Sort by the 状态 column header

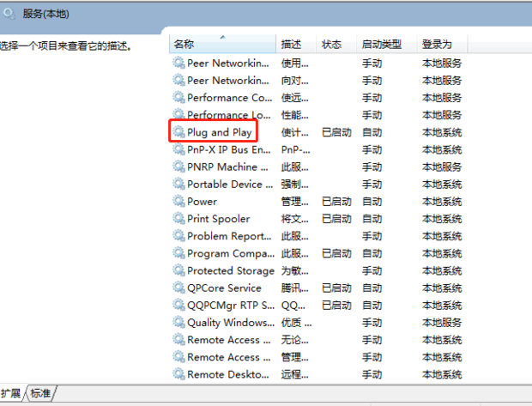[336, 44]
